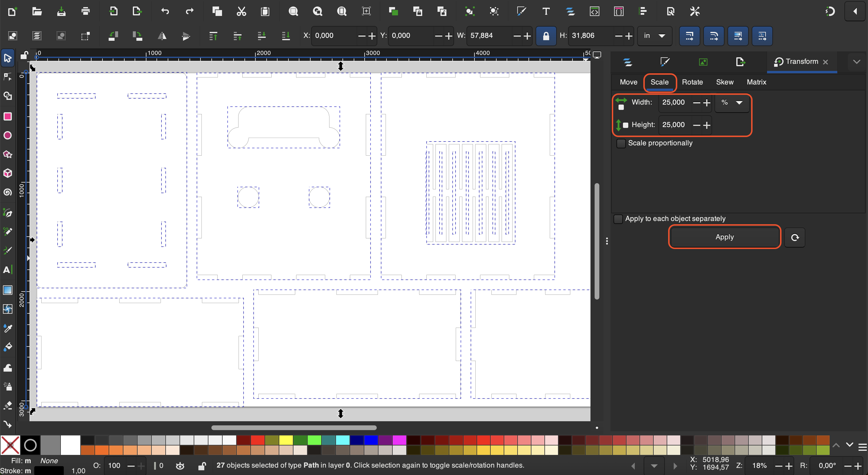
Task: Select the Rectangle tool
Action: pyautogui.click(x=7, y=116)
